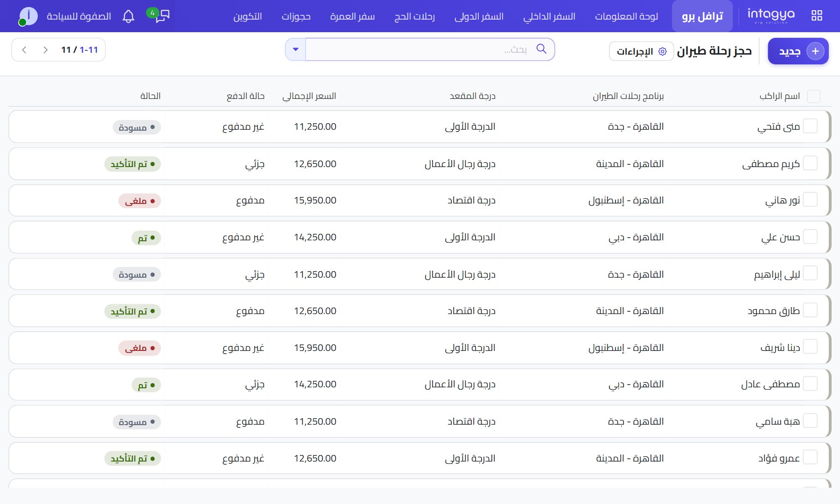Click القاهرة - إسطنبول in دينا شريف row
The width and height of the screenshot is (840, 504).
(626, 348)
